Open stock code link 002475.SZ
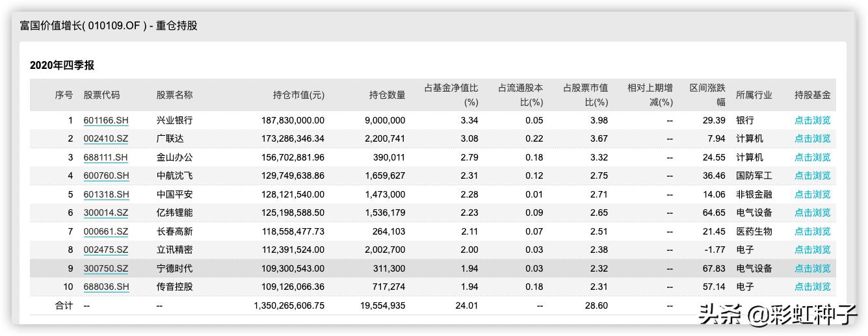The height and width of the screenshot is (336, 868). click(x=106, y=250)
